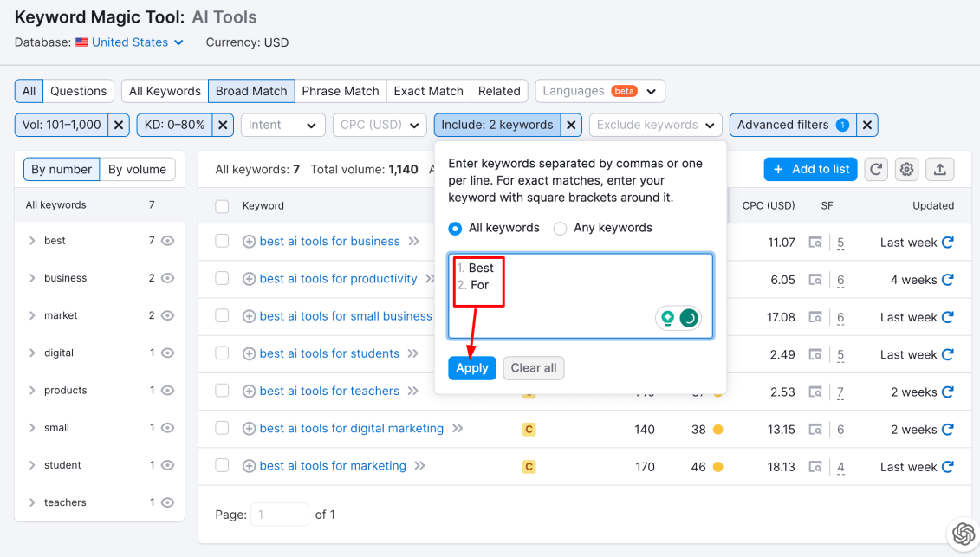Click the plus icon beside best ai tools for students
Image resolution: width=980 pixels, height=557 pixels.
[249, 354]
